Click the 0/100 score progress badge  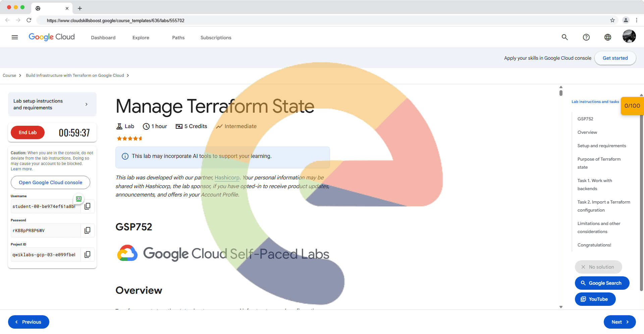tap(632, 106)
